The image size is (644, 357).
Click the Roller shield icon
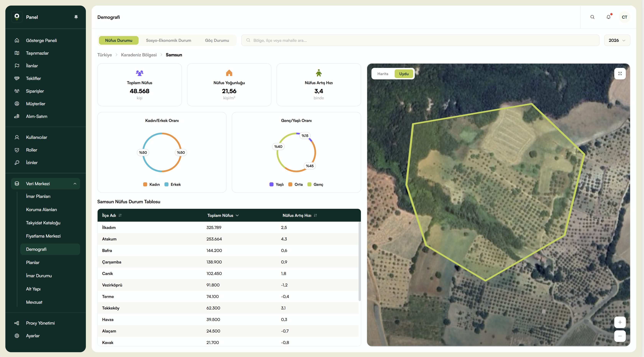17,150
